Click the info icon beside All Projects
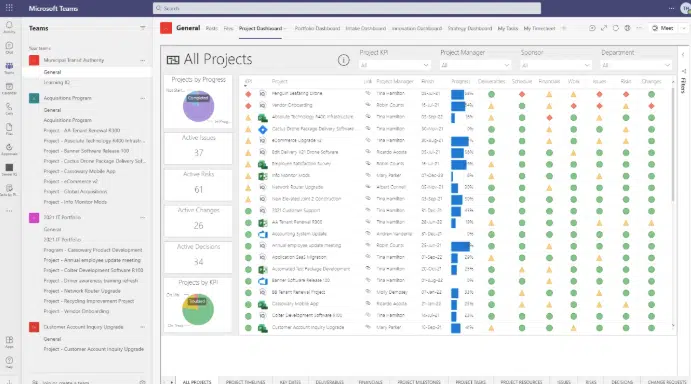 pos(343,60)
